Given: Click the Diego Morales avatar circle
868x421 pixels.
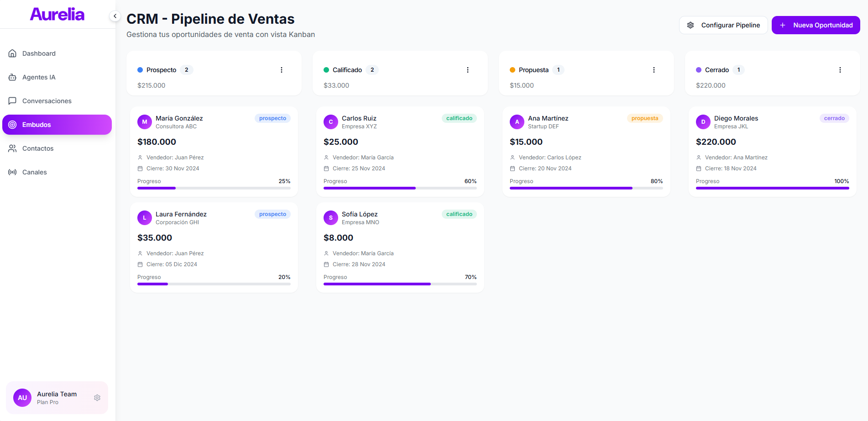Looking at the screenshot, I should tap(703, 122).
